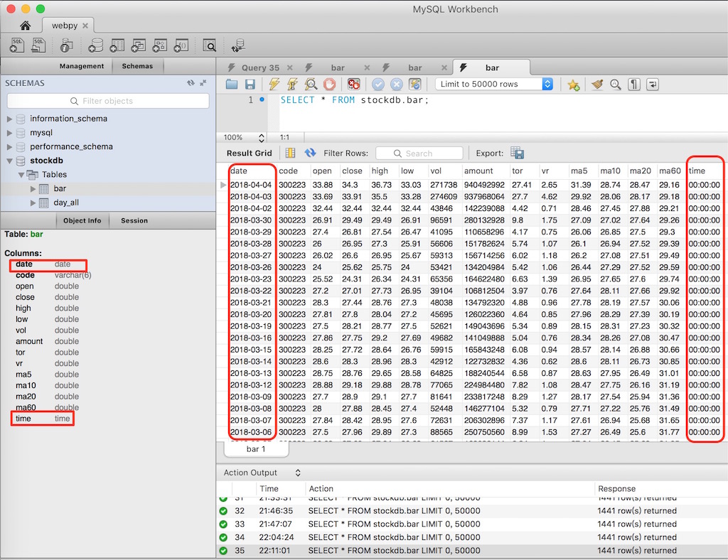Image resolution: width=728 pixels, height=560 pixels.
Task: Switch to the Management tab
Action: pos(82,66)
